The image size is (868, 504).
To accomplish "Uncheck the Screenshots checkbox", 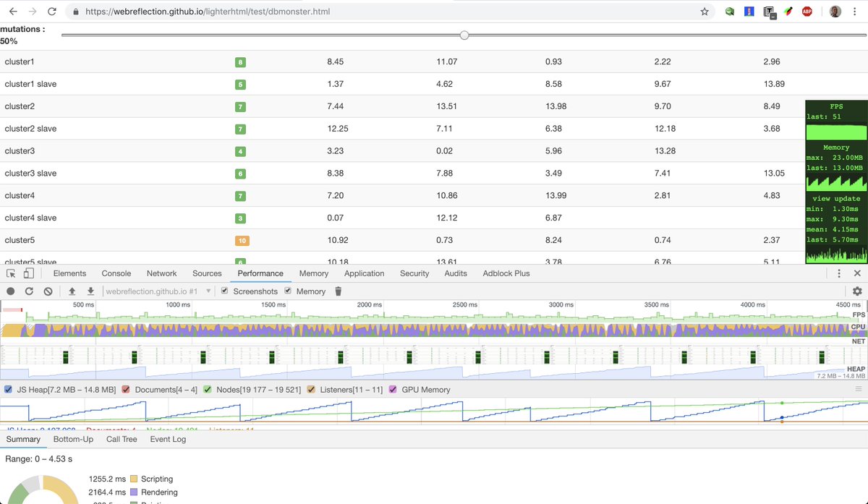I will pos(225,291).
